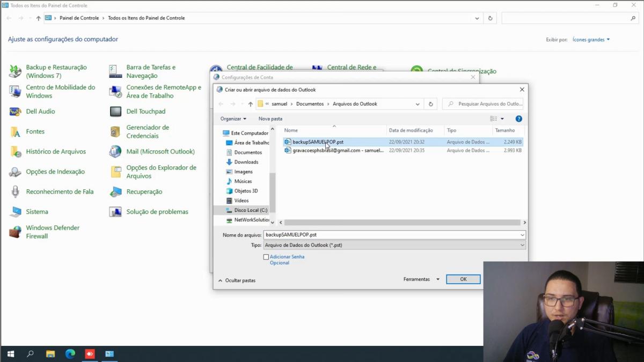Screen dimensions: 644x362
Task: Select Downloads in the folder tree
Action: (x=242, y=162)
